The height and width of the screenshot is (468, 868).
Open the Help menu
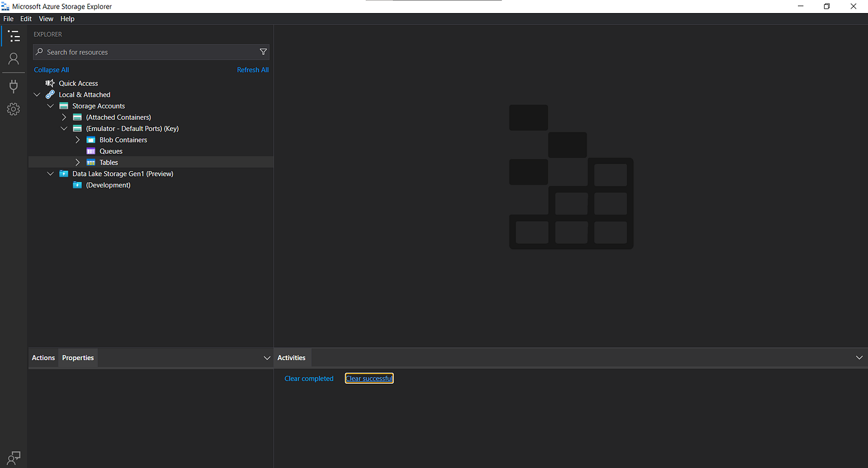tap(68, 19)
